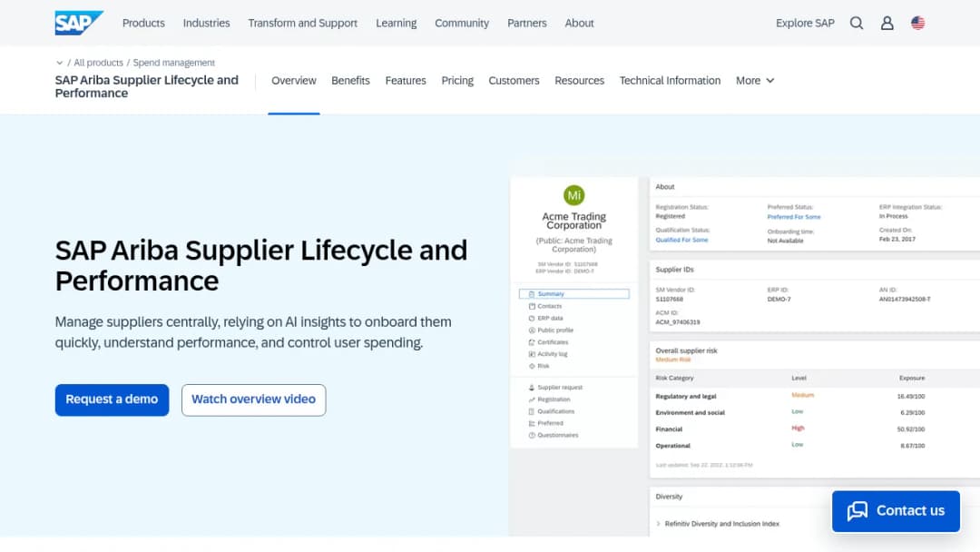Click Operational risk category row
Image resolution: width=980 pixels, height=552 pixels.
(812, 446)
